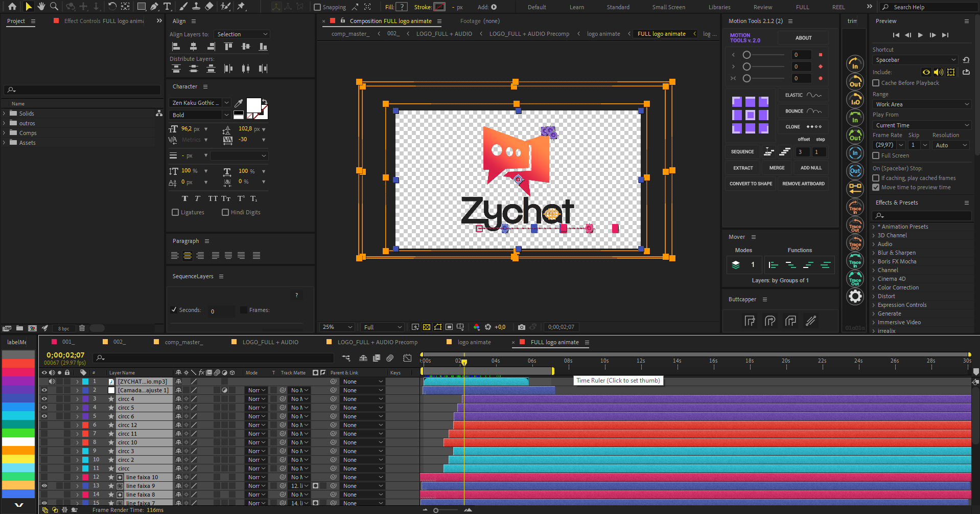The width and height of the screenshot is (980, 514).
Task: Uncheck Move time to preview time
Action: pyautogui.click(x=876, y=187)
